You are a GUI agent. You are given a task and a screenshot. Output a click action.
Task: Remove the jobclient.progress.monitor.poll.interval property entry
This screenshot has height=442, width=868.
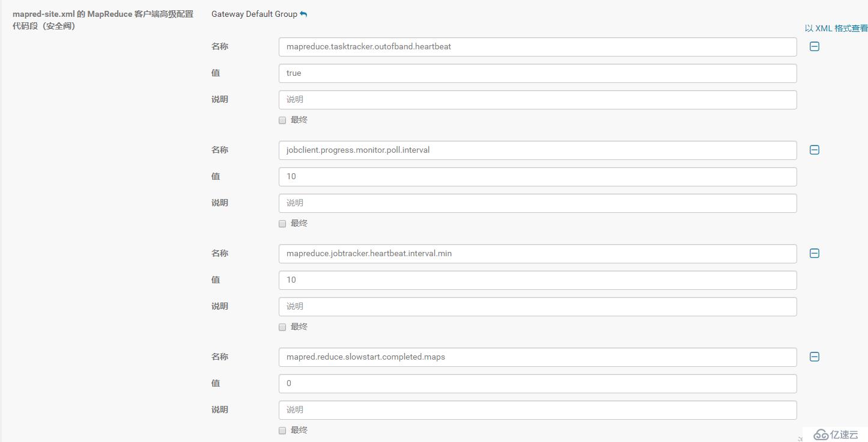(x=815, y=150)
